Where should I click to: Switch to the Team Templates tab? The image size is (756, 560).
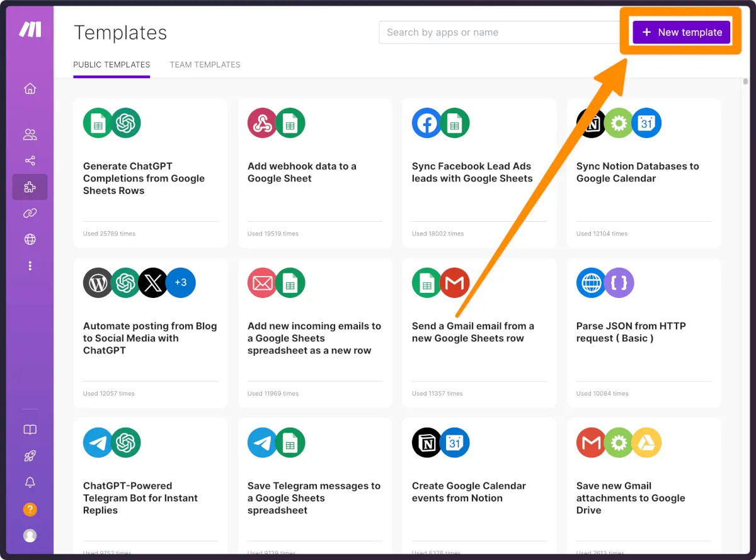coord(205,65)
